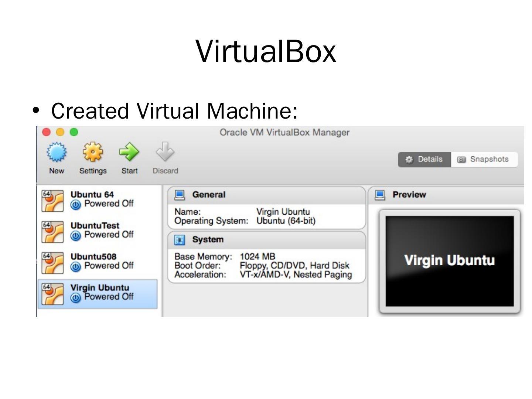Click Virgin Ubuntu power state icon
The height and width of the screenshot is (399, 532).
(x=76, y=298)
